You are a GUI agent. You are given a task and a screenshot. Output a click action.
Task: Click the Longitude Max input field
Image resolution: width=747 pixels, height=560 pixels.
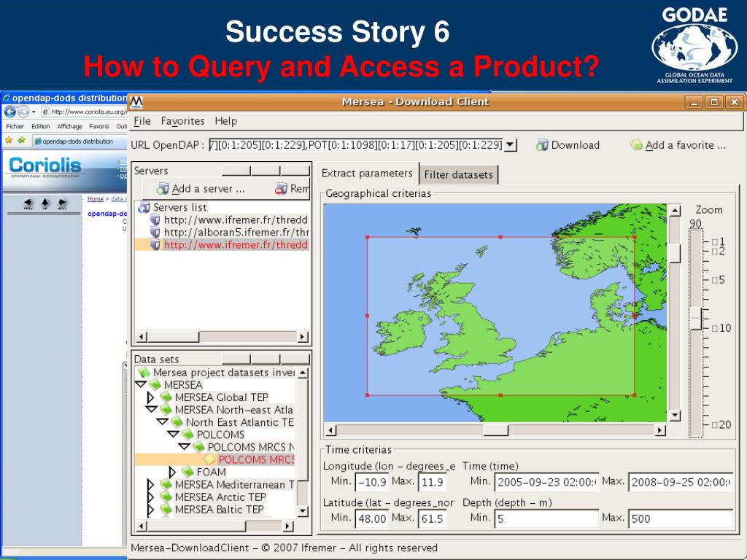[433, 482]
